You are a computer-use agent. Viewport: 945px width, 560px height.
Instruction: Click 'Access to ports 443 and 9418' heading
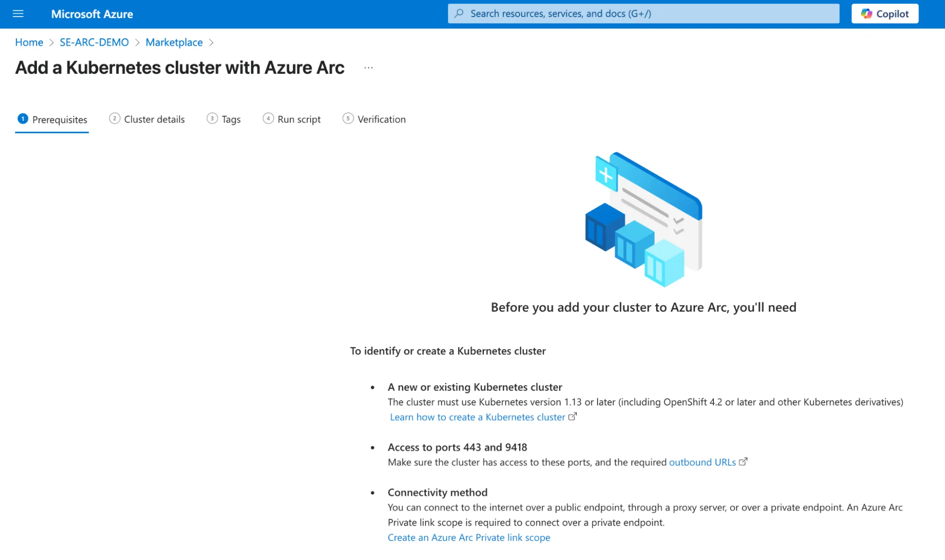(x=457, y=447)
